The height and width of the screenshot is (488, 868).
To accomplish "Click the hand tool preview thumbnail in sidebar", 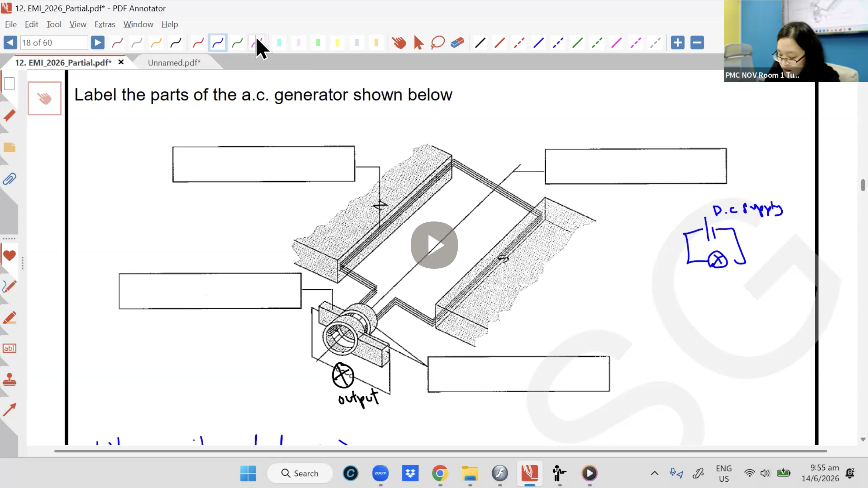I will pyautogui.click(x=44, y=98).
